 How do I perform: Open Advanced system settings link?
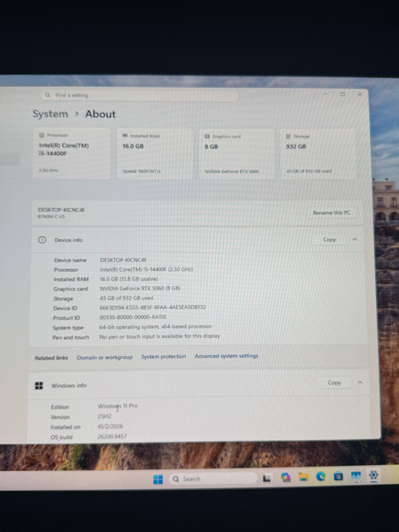click(x=226, y=356)
